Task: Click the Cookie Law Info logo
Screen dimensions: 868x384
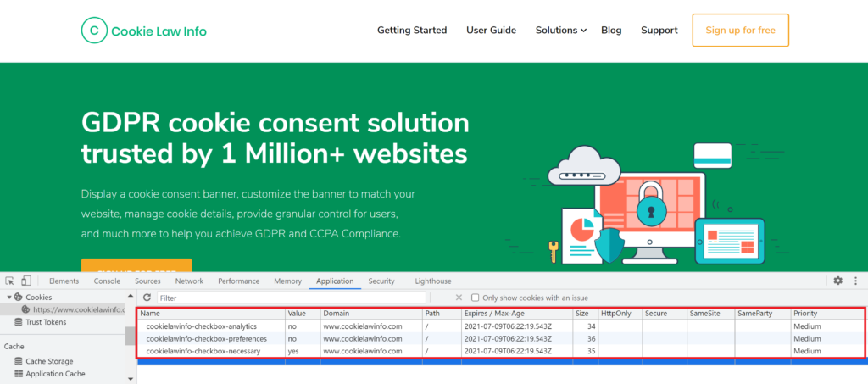Action: (144, 31)
